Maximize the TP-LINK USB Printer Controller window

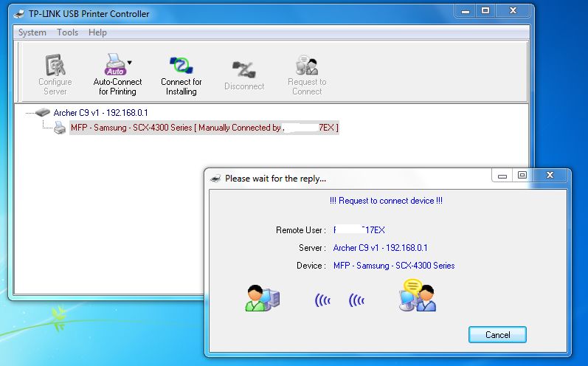point(485,10)
